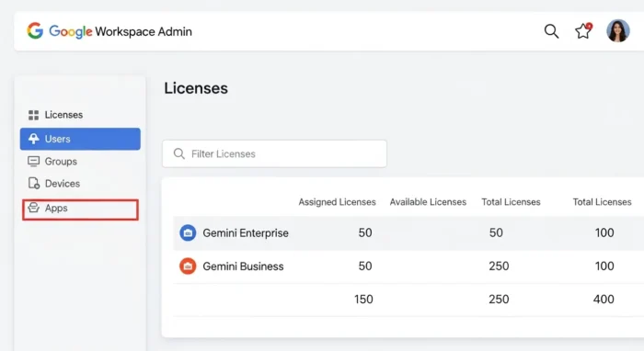Click the Users icon in sidebar

coord(34,139)
